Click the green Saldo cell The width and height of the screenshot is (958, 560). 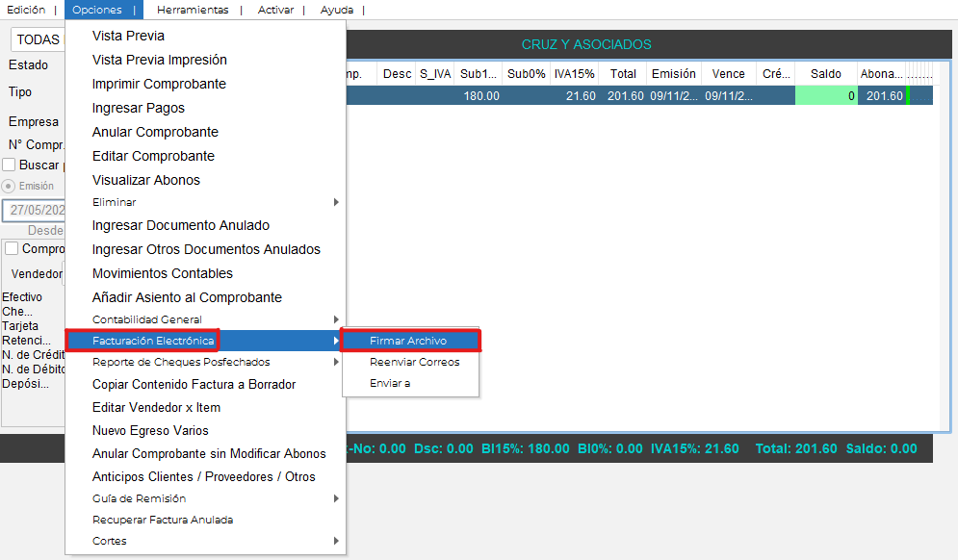(825, 96)
